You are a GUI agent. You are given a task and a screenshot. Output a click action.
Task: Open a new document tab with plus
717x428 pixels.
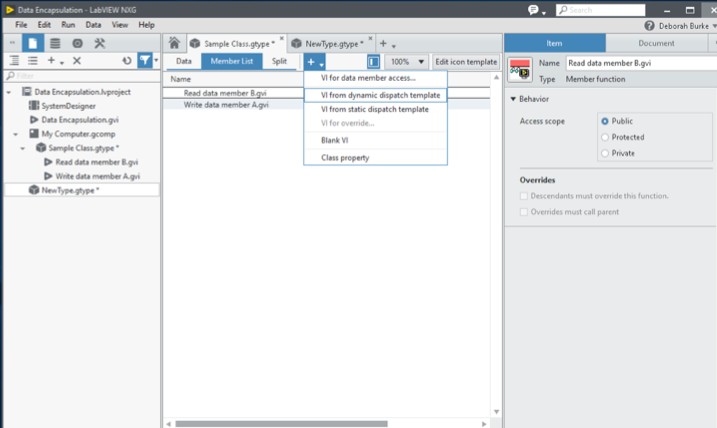click(x=383, y=43)
